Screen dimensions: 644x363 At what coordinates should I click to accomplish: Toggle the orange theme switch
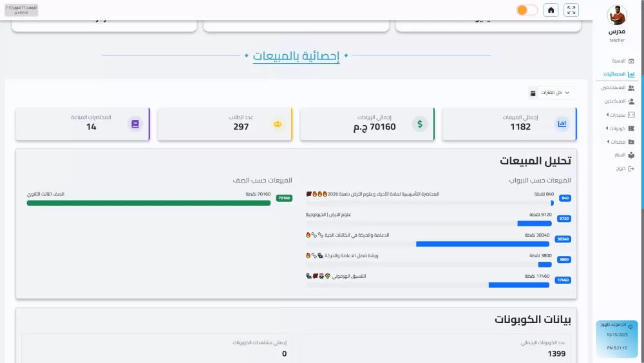527,10
